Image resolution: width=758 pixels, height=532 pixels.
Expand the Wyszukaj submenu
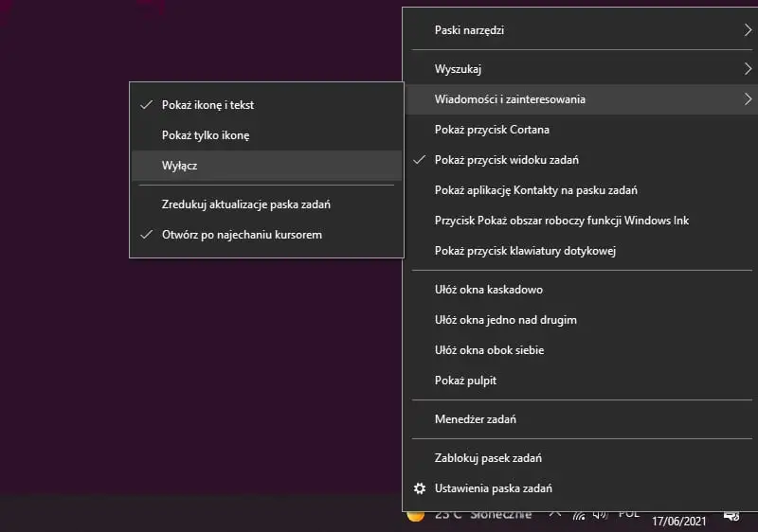(580, 69)
